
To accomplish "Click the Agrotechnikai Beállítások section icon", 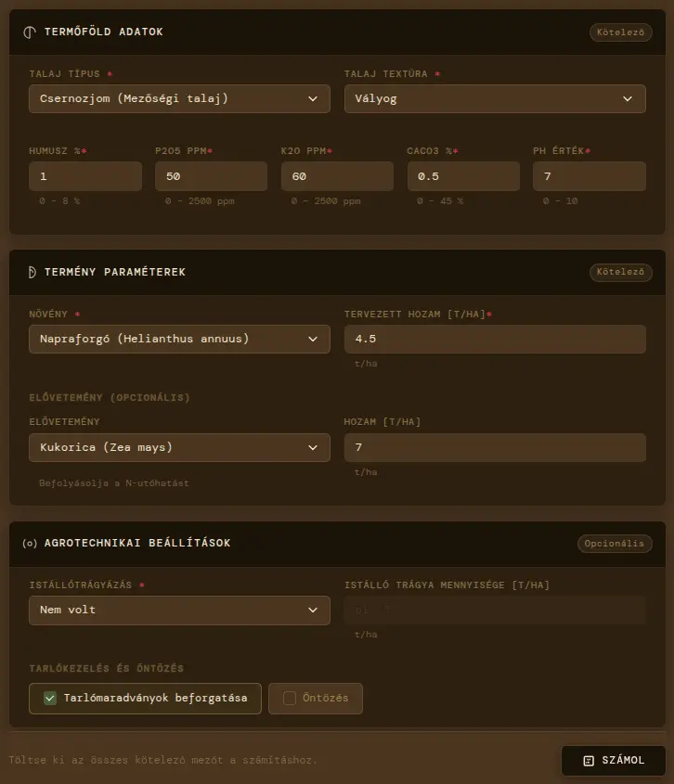I will click(30, 544).
